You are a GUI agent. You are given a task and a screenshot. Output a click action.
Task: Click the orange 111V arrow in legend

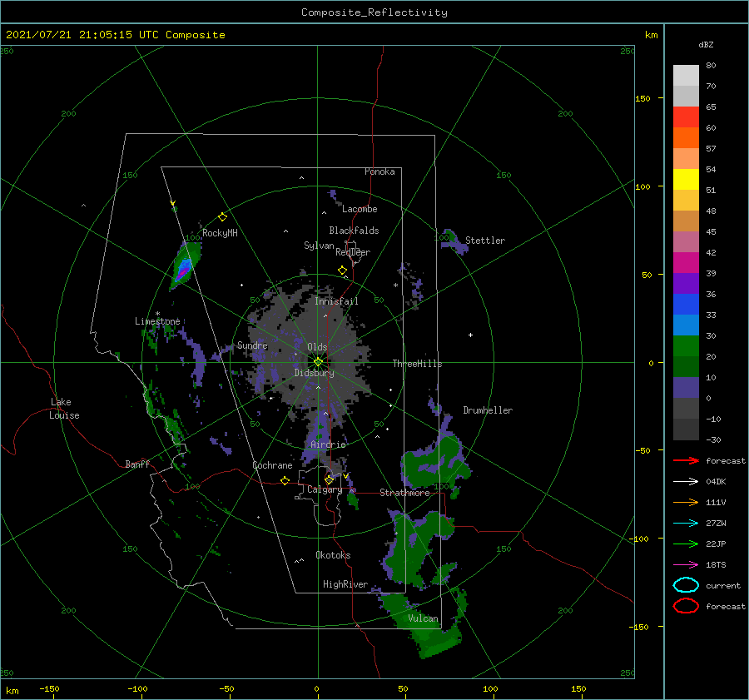(x=686, y=502)
